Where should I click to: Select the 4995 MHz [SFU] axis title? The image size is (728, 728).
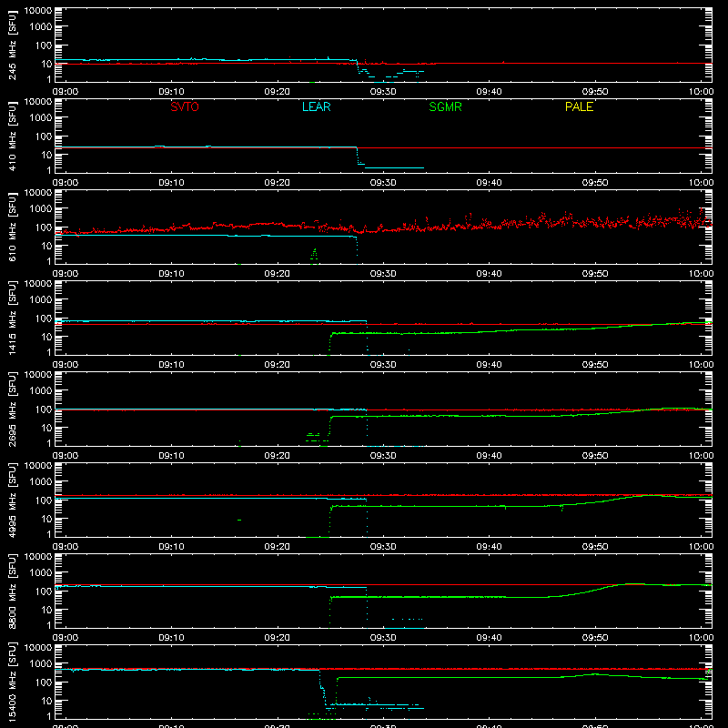click(x=12, y=500)
